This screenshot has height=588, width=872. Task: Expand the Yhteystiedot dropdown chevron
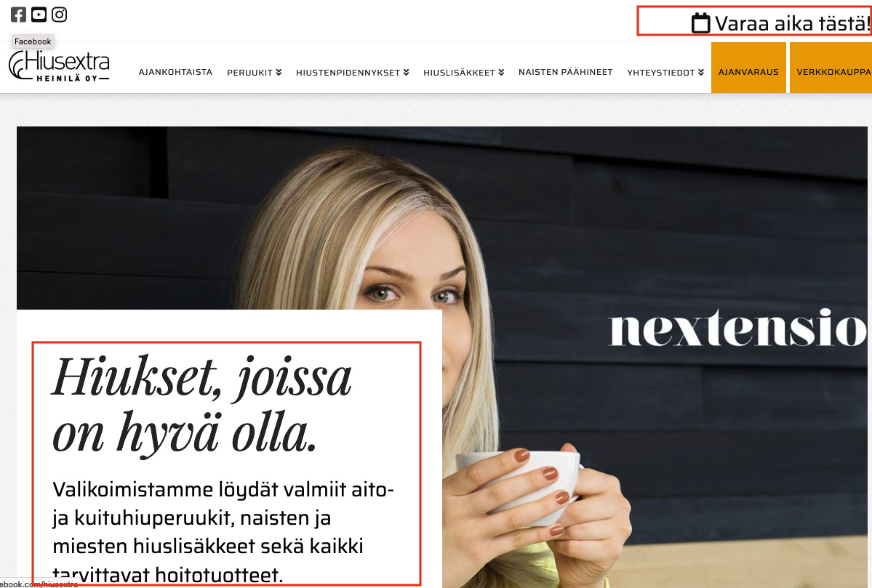(x=701, y=72)
